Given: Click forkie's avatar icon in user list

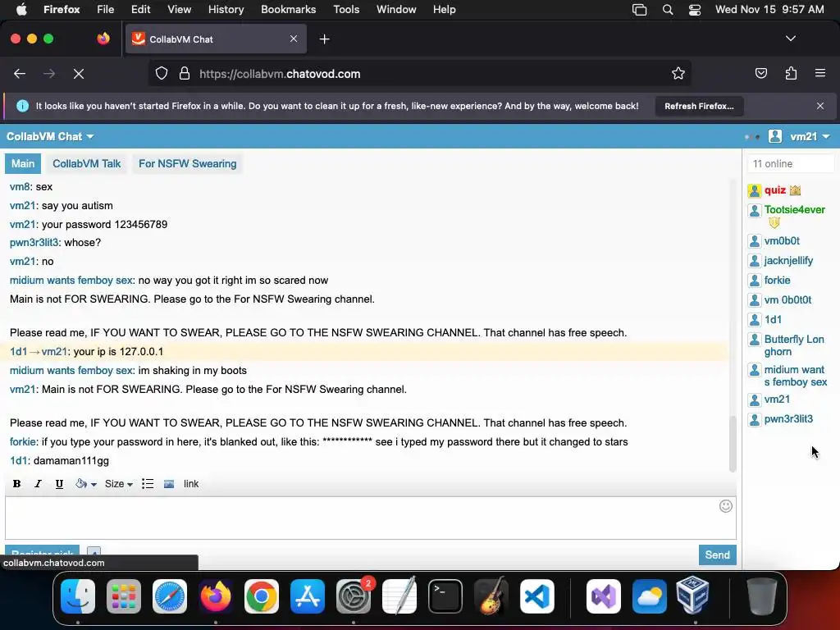Looking at the screenshot, I should (755, 281).
